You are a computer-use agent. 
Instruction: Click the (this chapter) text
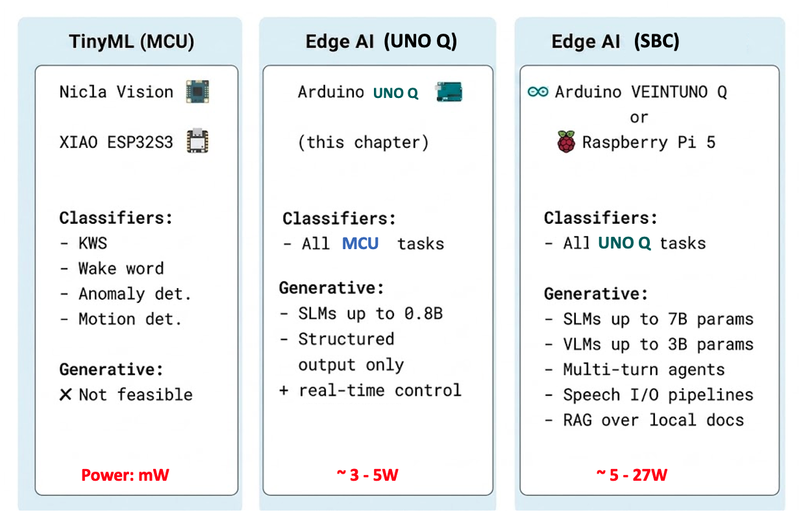coord(364,142)
